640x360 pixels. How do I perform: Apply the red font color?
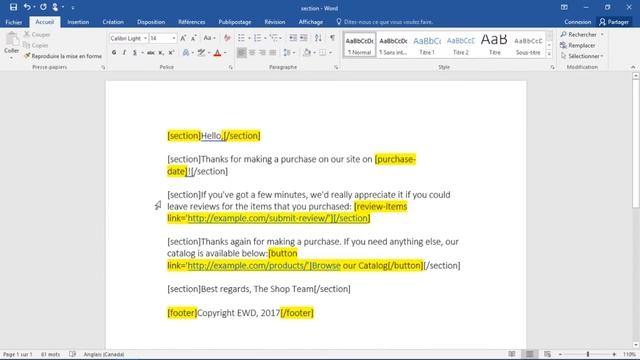[x=218, y=52]
